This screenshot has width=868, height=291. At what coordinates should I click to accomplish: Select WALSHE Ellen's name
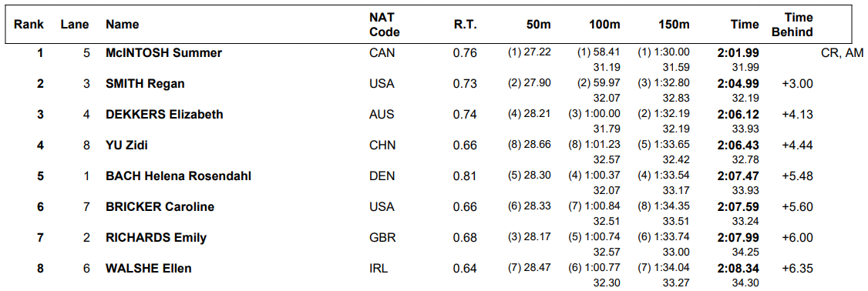pyautogui.click(x=148, y=269)
